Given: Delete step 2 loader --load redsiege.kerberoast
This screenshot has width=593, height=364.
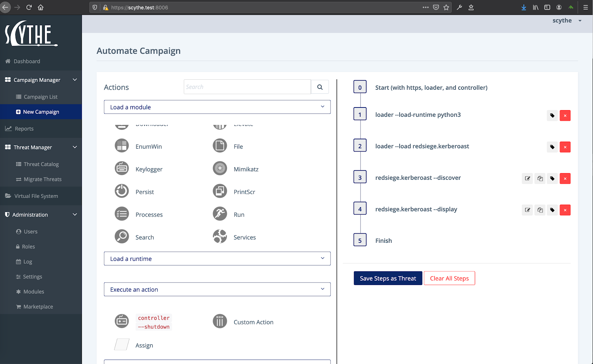Looking at the screenshot, I should click(x=565, y=147).
